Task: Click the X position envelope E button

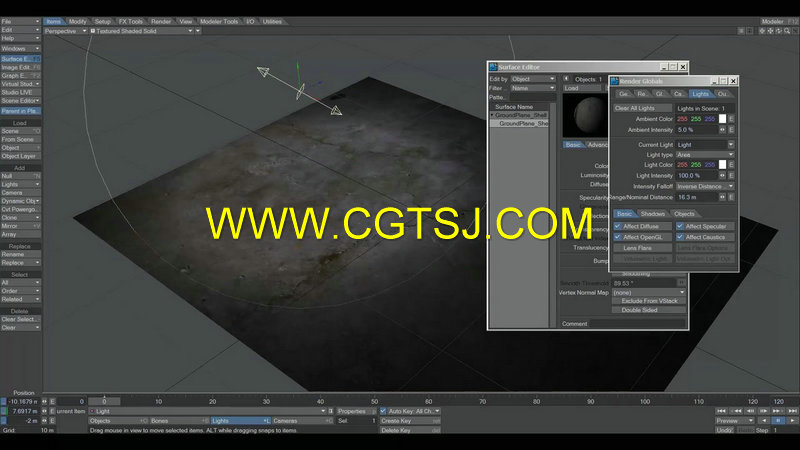Action: pos(53,402)
